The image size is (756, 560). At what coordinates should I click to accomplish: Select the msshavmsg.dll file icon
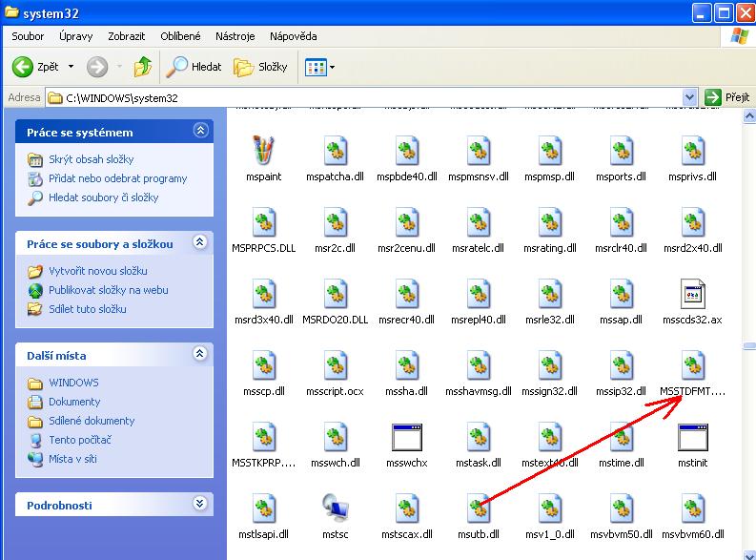[479, 365]
